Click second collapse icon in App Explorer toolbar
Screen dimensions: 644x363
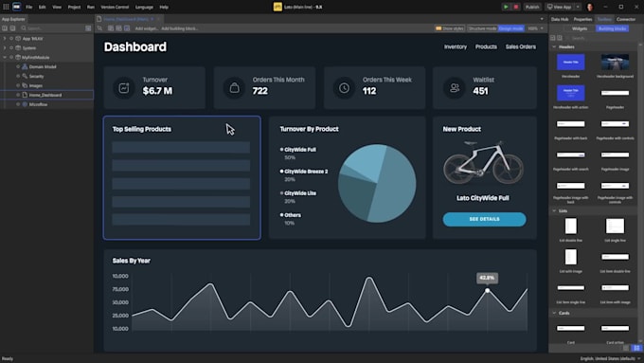click(12, 28)
